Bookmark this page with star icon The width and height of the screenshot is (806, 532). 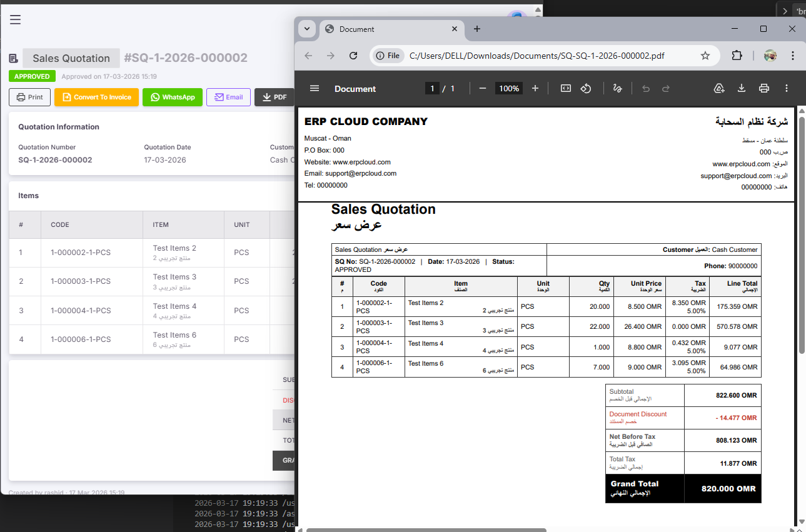[x=705, y=56]
